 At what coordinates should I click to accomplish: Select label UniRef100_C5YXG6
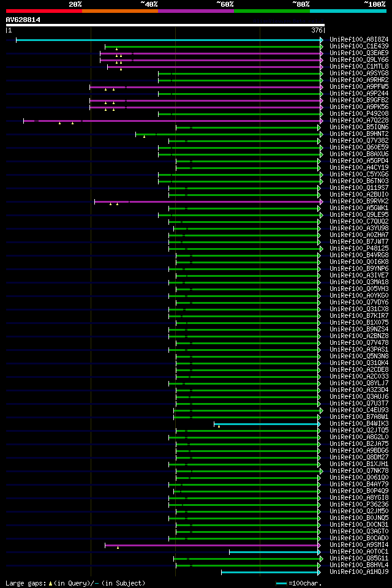coord(359,175)
